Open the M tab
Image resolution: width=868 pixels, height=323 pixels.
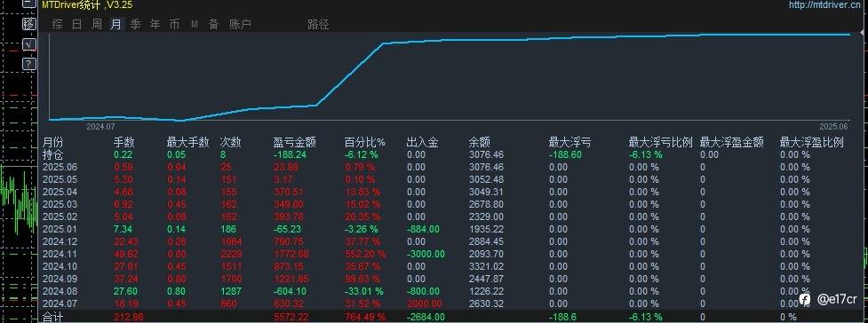click(195, 24)
